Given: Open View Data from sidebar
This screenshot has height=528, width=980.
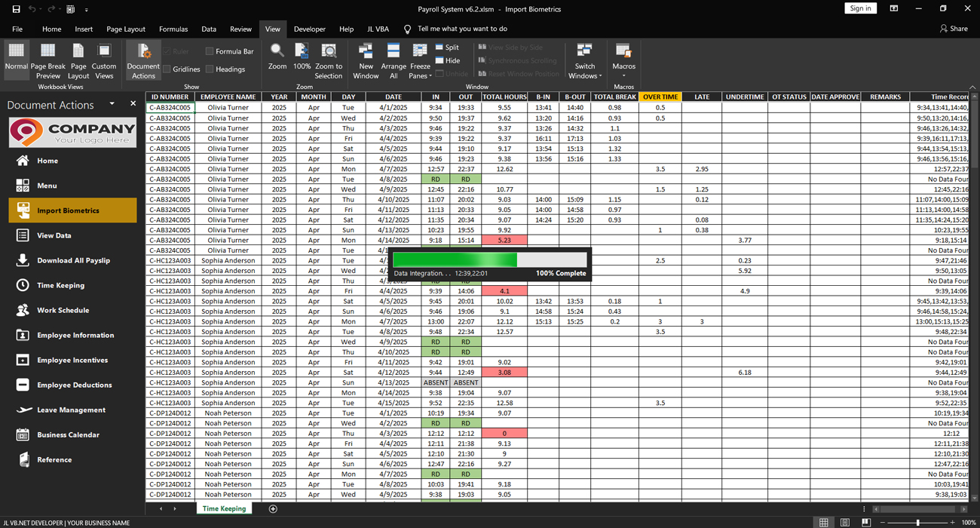Looking at the screenshot, I should point(72,235).
